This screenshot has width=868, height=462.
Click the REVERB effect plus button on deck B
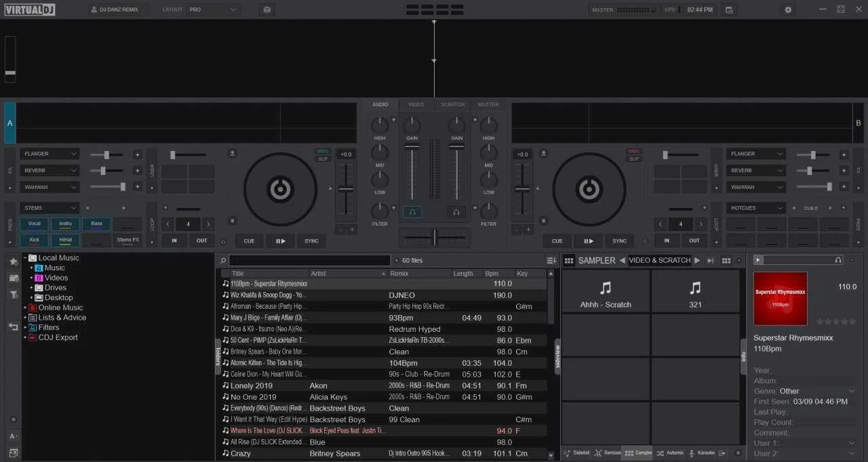coord(844,171)
